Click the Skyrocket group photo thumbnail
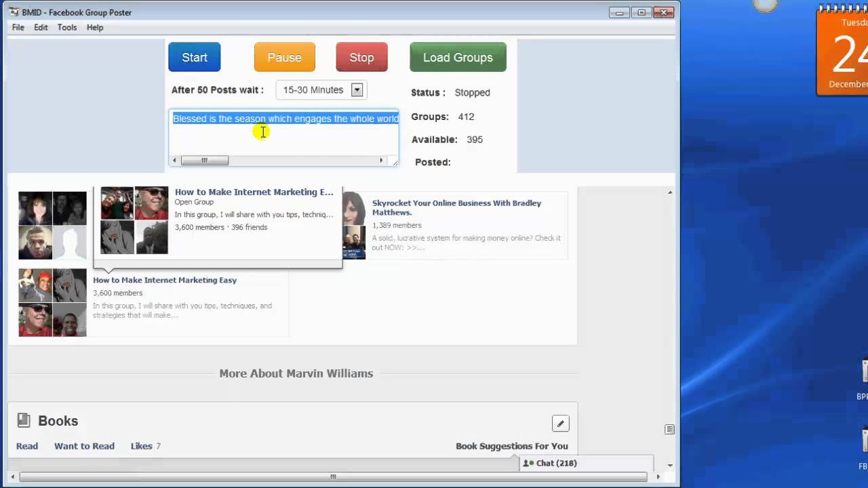Image resolution: width=868 pixels, height=488 pixels. 353,225
